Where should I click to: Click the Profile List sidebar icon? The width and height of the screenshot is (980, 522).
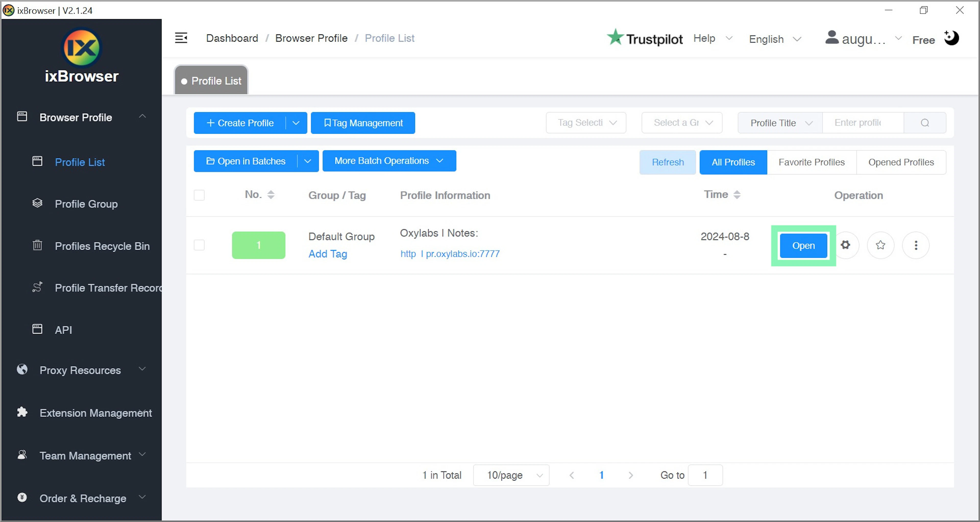tap(37, 161)
